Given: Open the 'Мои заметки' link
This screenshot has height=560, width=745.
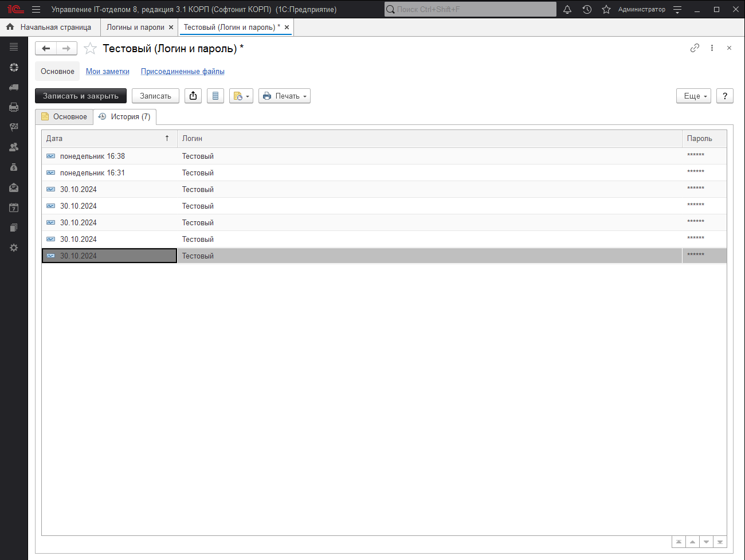Looking at the screenshot, I should coord(108,72).
